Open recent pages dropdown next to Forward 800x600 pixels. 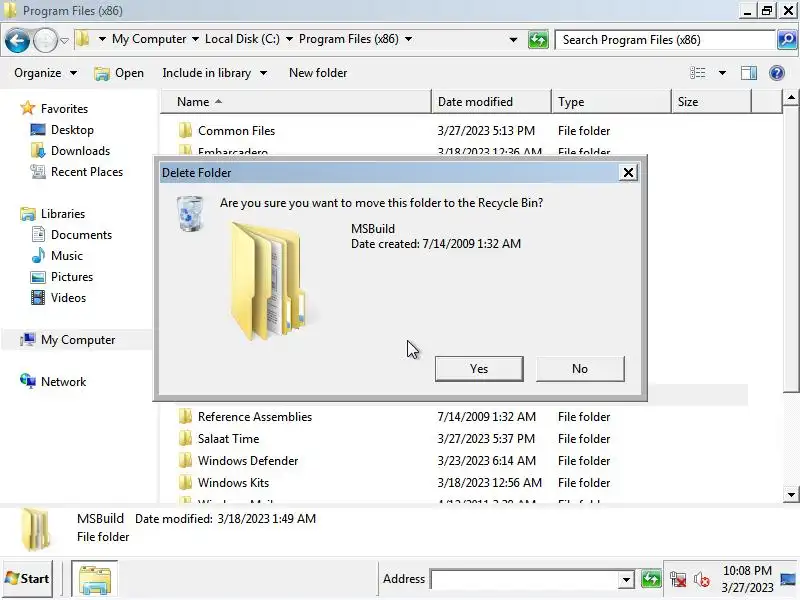[x=64, y=40]
